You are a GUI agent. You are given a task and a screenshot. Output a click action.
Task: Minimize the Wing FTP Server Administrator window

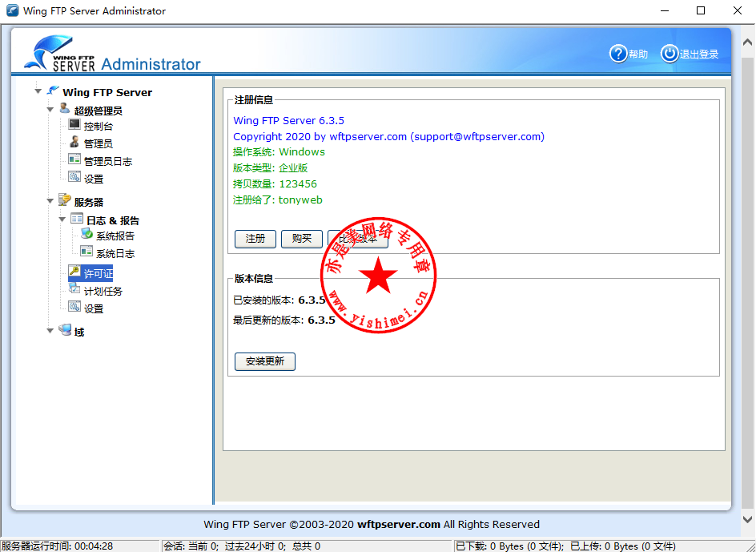665,10
